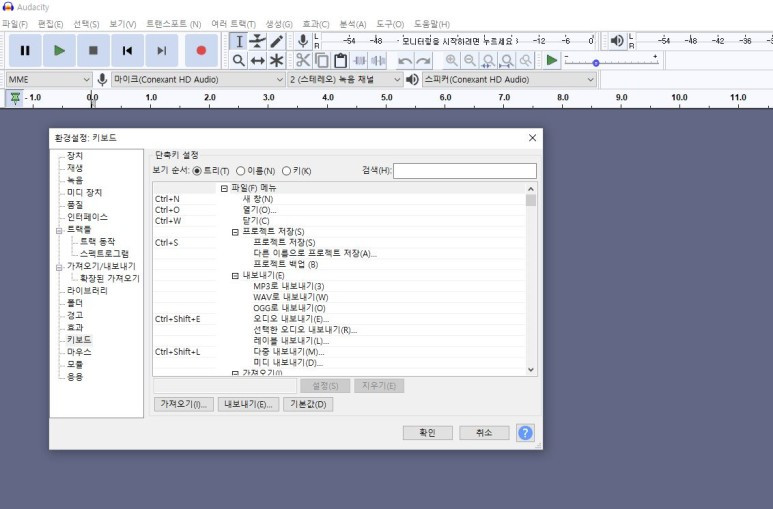Click the 취소 cancel button
Screen dimensions: 773x509
pos(484,433)
